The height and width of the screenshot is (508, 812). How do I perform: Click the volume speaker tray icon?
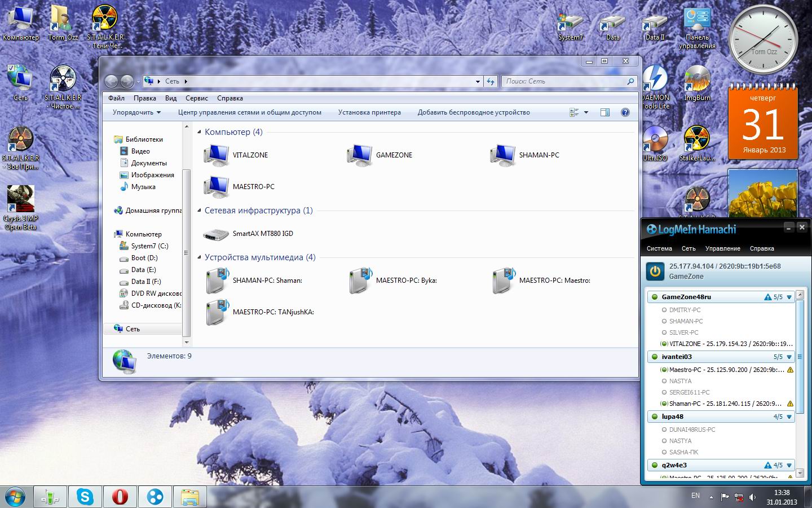pyautogui.click(x=753, y=497)
